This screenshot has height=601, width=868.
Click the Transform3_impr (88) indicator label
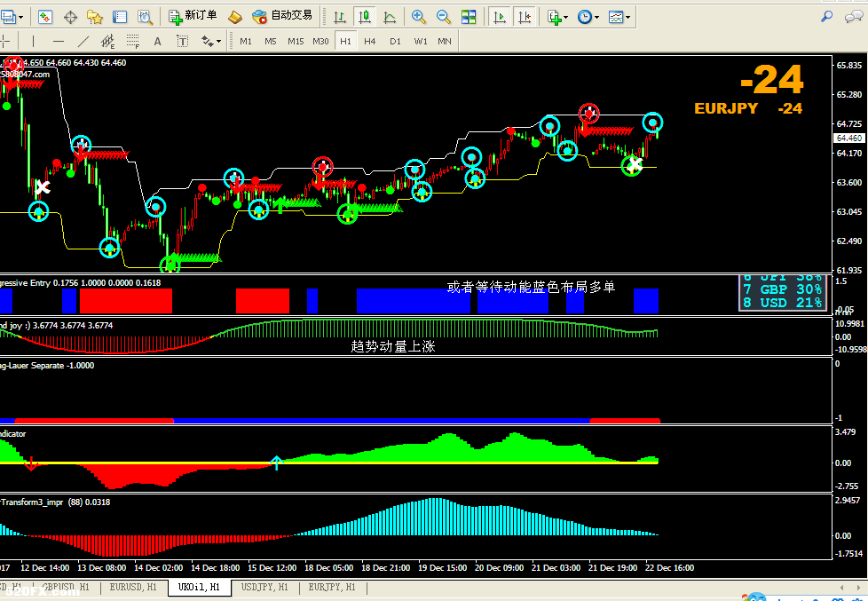coord(55,502)
